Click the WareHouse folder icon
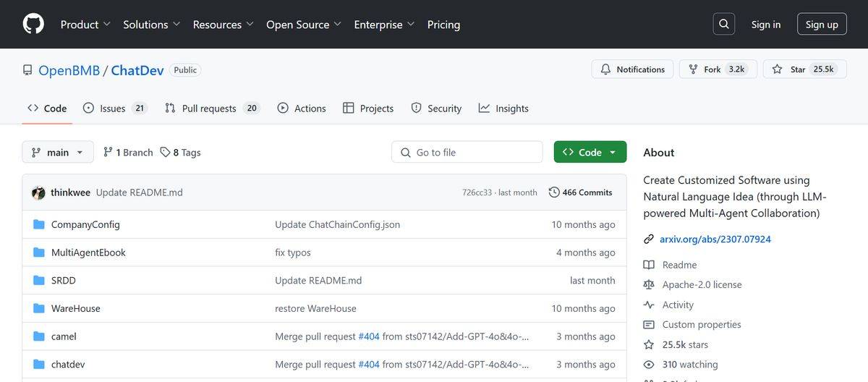 click(x=39, y=308)
